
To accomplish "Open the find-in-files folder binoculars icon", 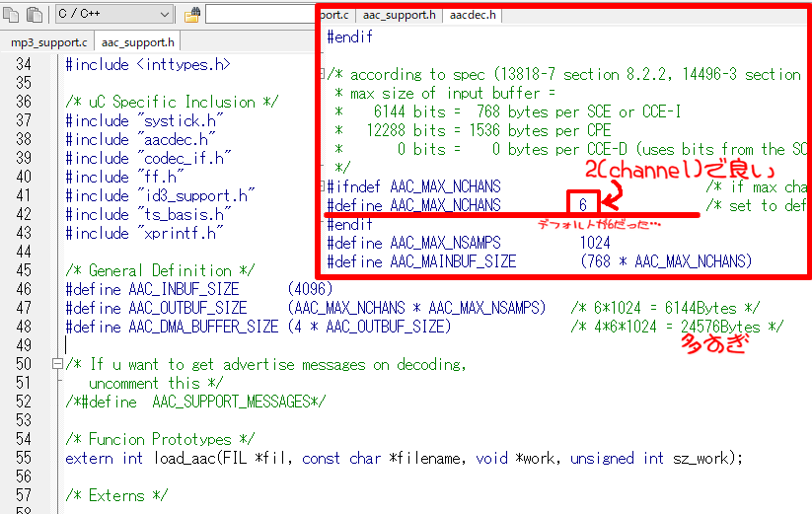I will tap(191, 15).
